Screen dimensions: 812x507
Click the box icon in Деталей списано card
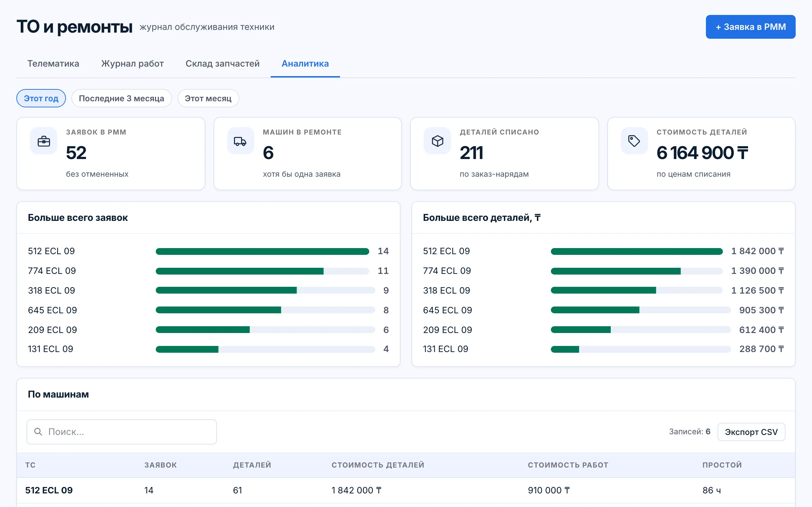pyautogui.click(x=437, y=141)
